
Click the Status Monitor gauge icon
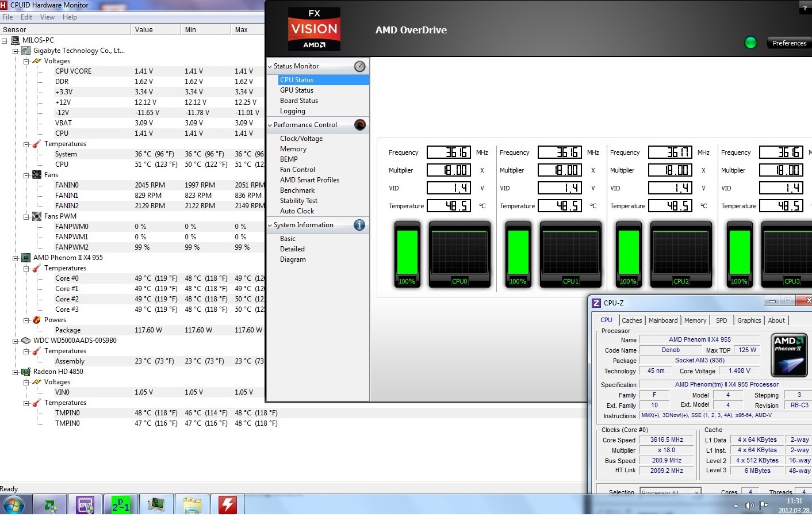(359, 66)
